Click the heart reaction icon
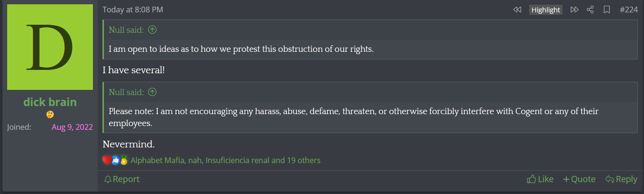644x194 pixels. (x=107, y=160)
